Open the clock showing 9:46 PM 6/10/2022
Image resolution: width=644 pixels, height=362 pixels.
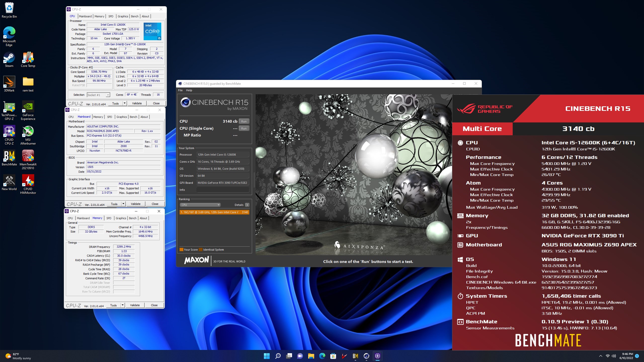tap(626, 356)
